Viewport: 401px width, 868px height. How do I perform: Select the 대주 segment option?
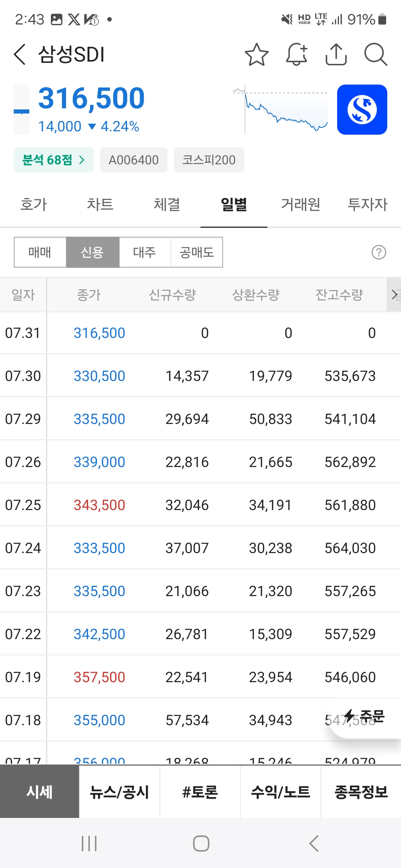(145, 252)
